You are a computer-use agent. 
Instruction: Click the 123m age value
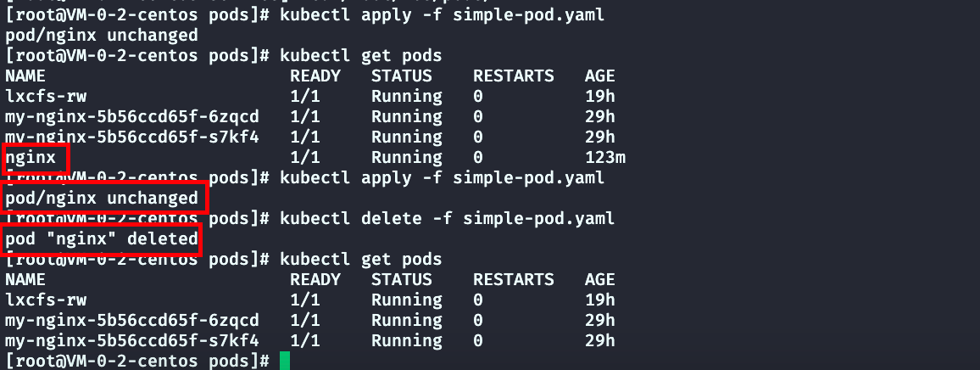(605, 158)
